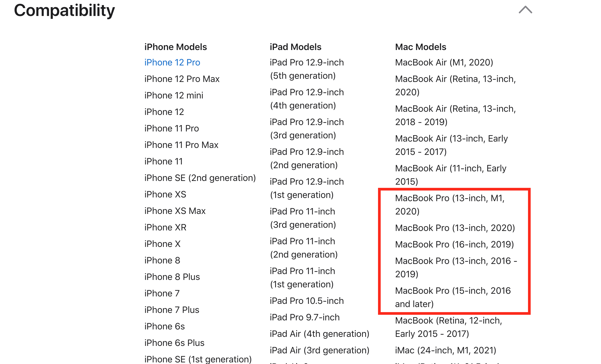
Task: Click the iPhone Models column heading
Action: (x=176, y=47)
